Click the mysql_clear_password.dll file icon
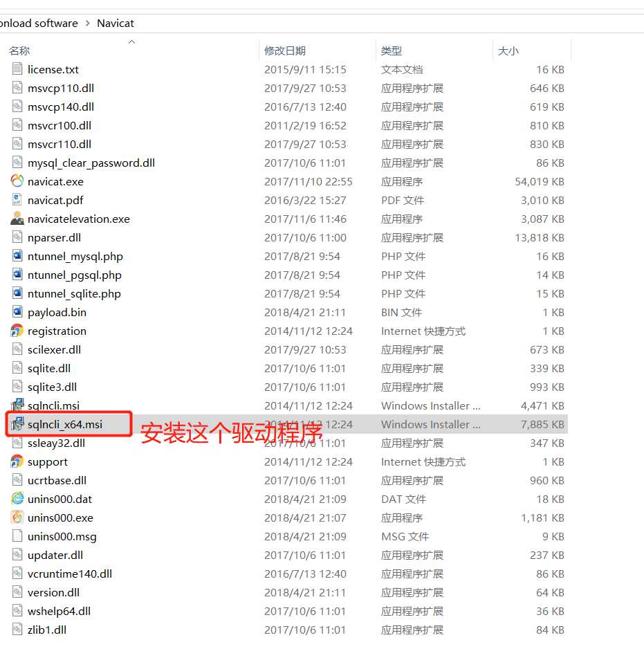644x651 pixels. 17,162
